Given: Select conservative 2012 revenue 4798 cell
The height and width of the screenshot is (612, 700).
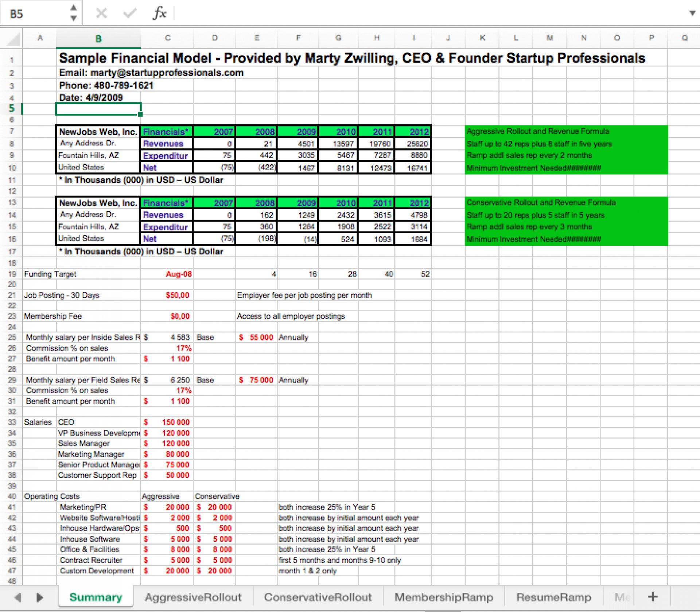Looking at the screenshot, I should pyautogui.click(x=413, y=215).
